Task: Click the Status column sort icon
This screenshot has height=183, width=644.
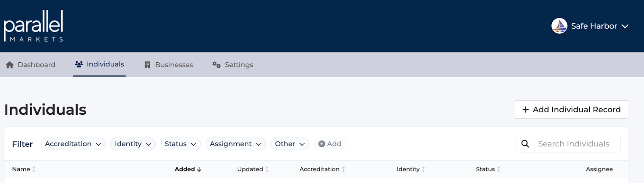Action: tap(499, 169)
